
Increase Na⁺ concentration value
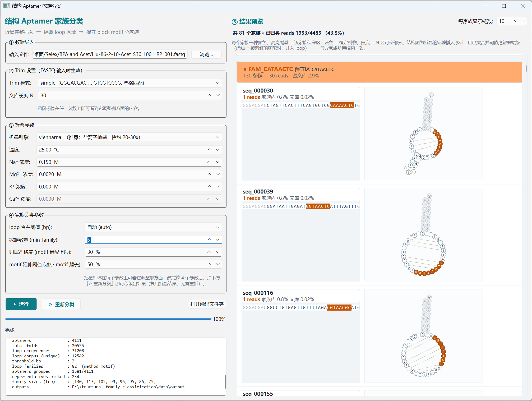(209, 162)
